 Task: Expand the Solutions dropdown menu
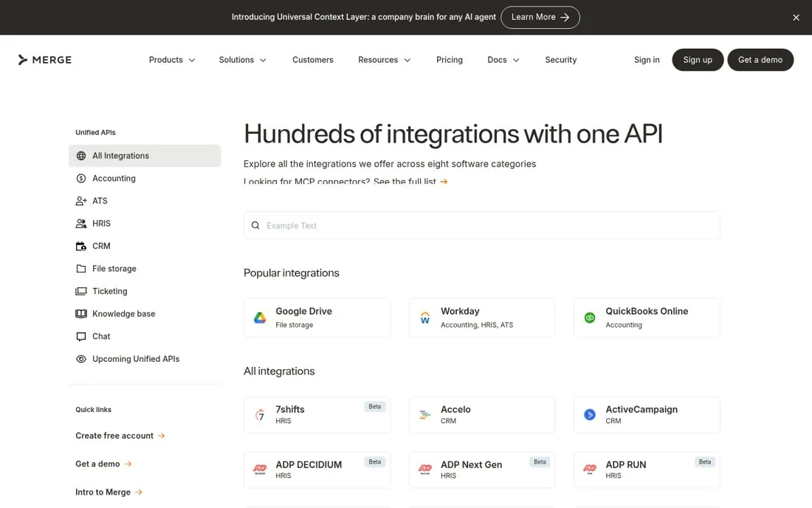coord(242,60)
